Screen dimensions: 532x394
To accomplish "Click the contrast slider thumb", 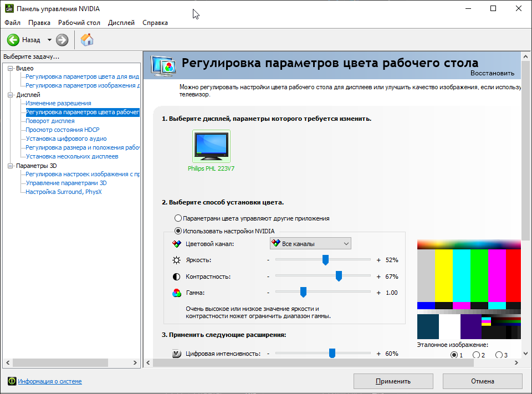I will pyautogui.click(x=339, y=276).
